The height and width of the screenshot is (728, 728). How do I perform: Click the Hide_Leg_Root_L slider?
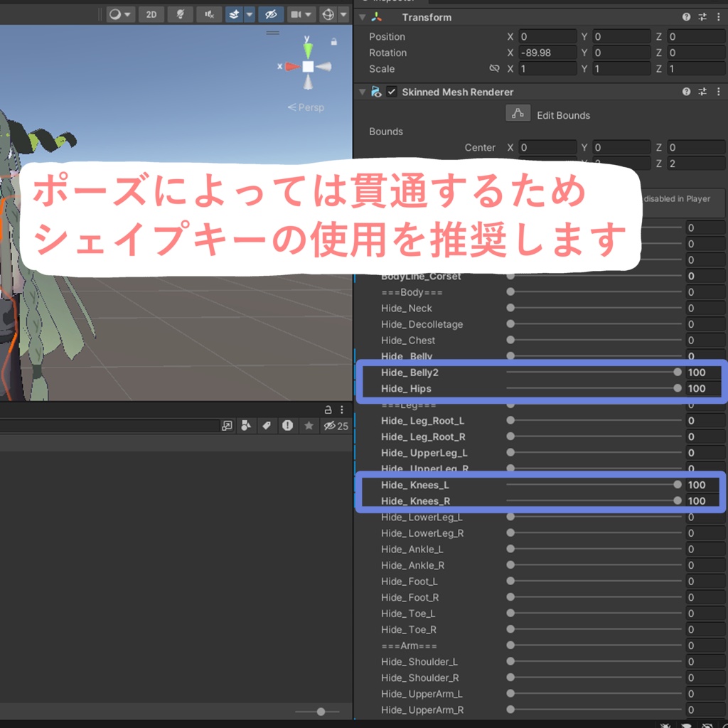(594, 420)
